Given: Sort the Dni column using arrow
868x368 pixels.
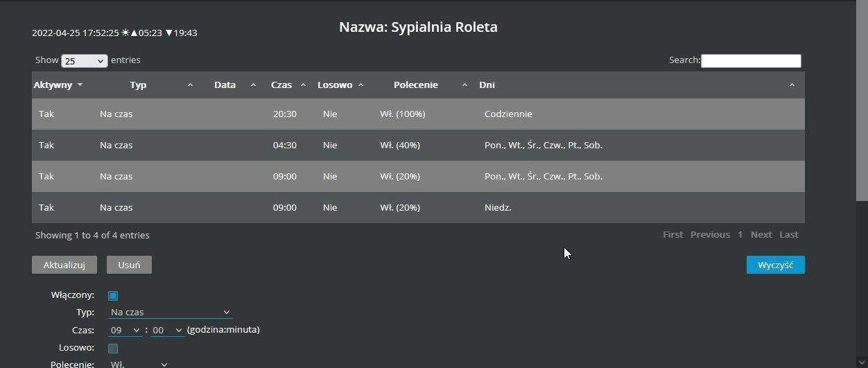Looking at the screenshot, I should [792, 85].
